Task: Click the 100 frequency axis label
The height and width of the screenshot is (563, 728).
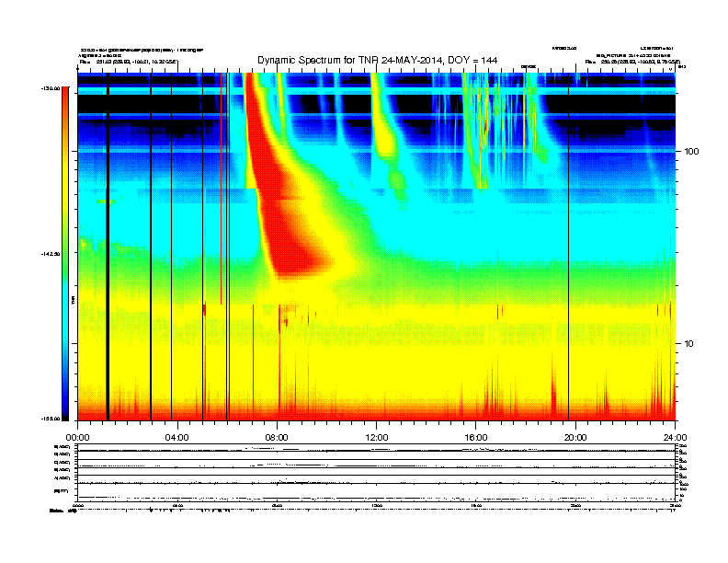Action: (692, 152)
